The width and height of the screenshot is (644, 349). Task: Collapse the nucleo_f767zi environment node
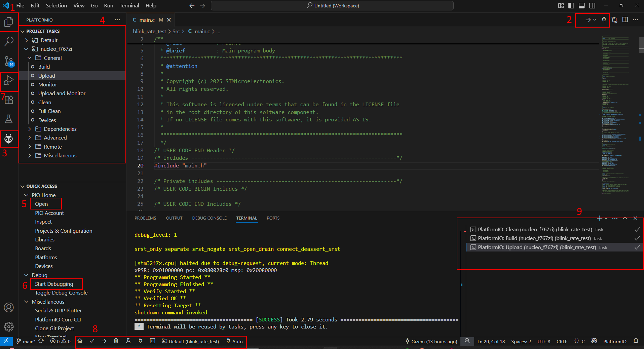point(27,49)
